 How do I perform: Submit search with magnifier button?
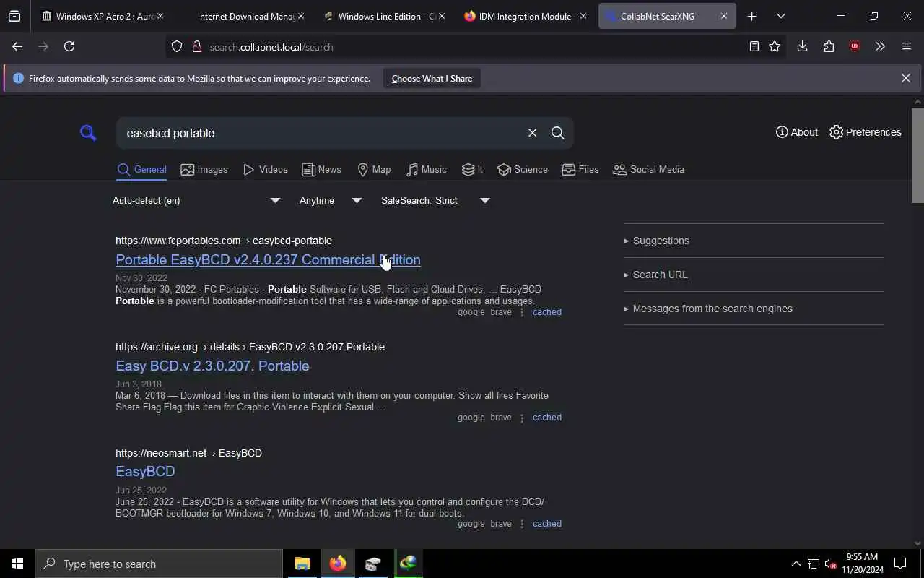coord(557,133)
